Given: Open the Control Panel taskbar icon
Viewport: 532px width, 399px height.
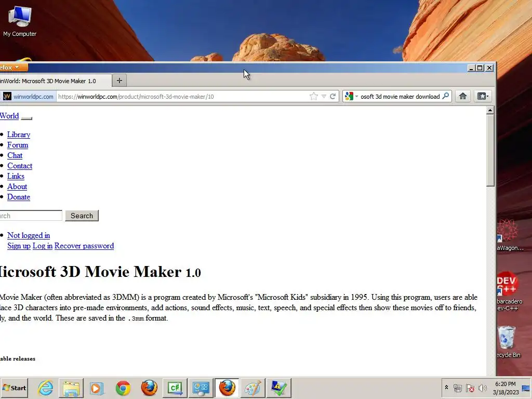Looking at the screenshot, I should (x=201, y=388).
